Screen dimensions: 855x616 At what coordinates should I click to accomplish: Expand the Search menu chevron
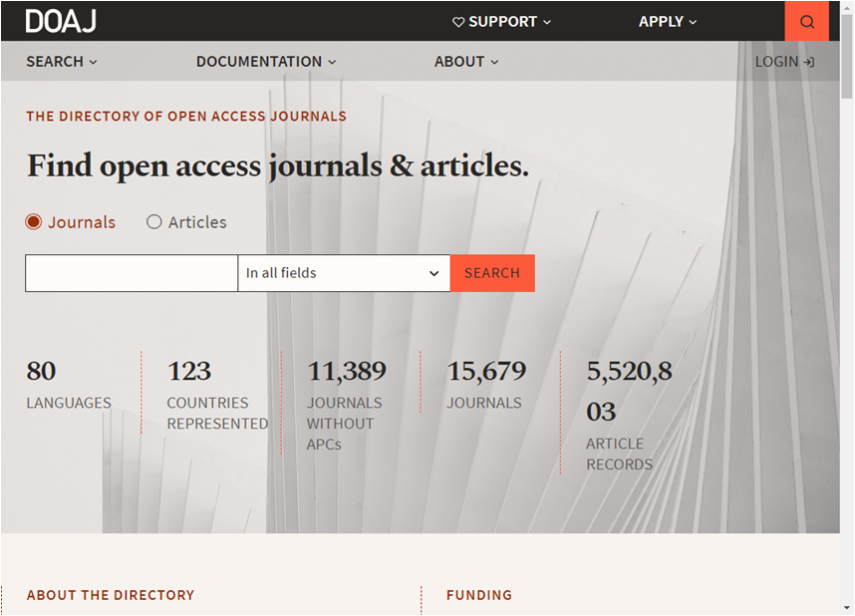[x=94, y=62]
